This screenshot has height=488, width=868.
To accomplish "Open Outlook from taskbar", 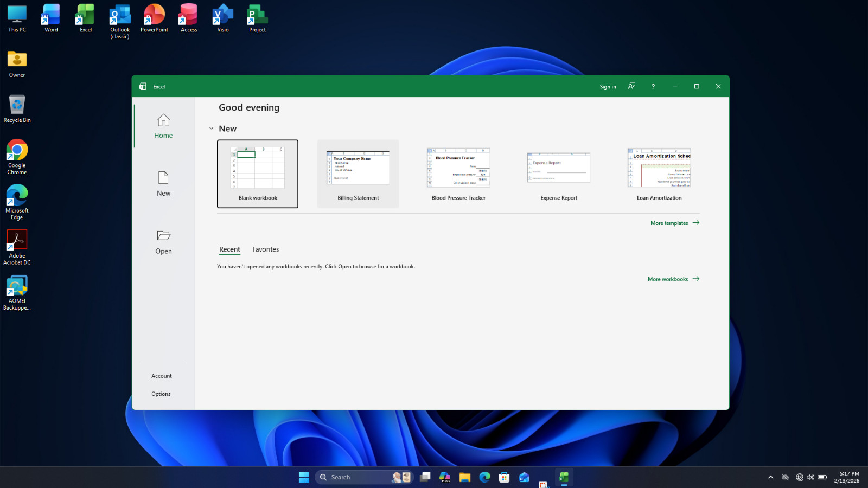I will tap(524, 477).
